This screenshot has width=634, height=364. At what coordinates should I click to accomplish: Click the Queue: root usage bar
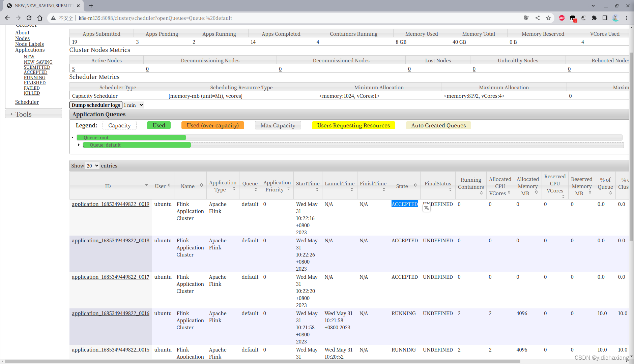[349, 138]
